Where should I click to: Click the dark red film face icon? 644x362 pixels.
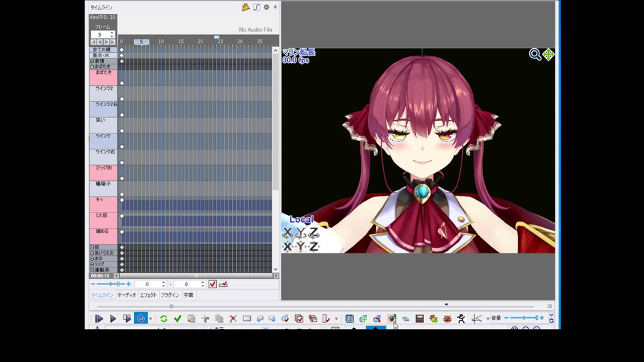pos(419,318)
